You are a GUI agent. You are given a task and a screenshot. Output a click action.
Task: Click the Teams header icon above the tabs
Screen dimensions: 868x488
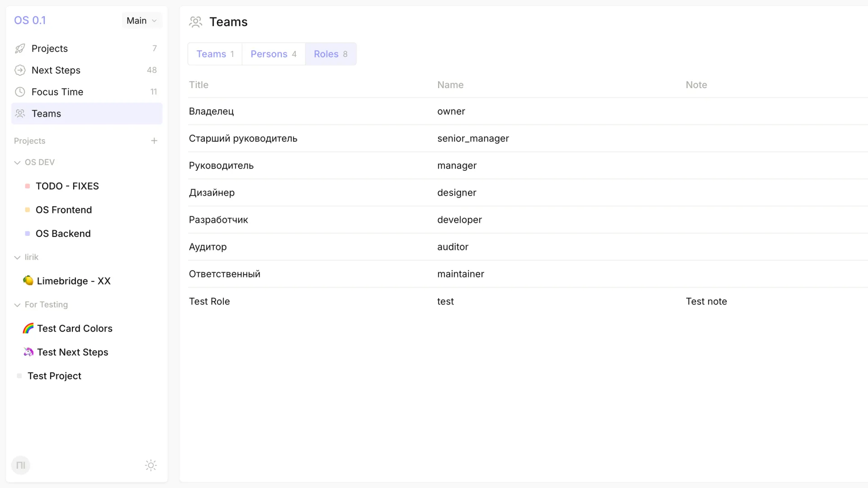click(x=196, y=21)
